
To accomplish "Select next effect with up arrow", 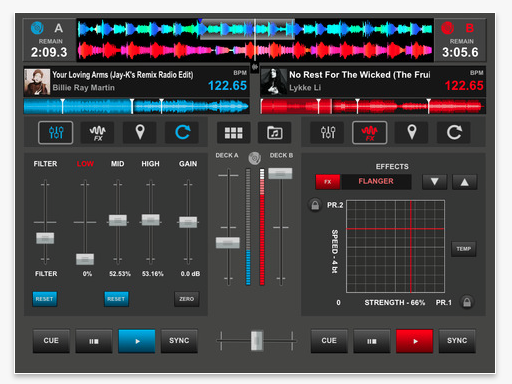I will pos(465,182).
